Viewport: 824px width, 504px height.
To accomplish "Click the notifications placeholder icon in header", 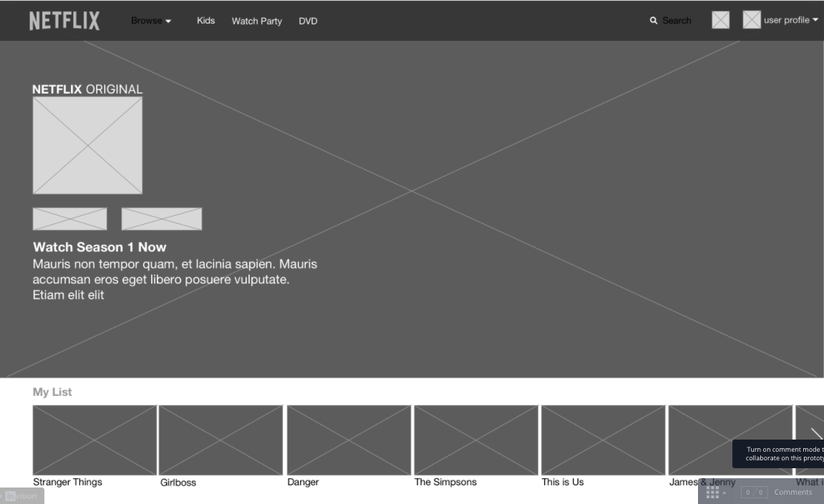I will click(720, 20).
